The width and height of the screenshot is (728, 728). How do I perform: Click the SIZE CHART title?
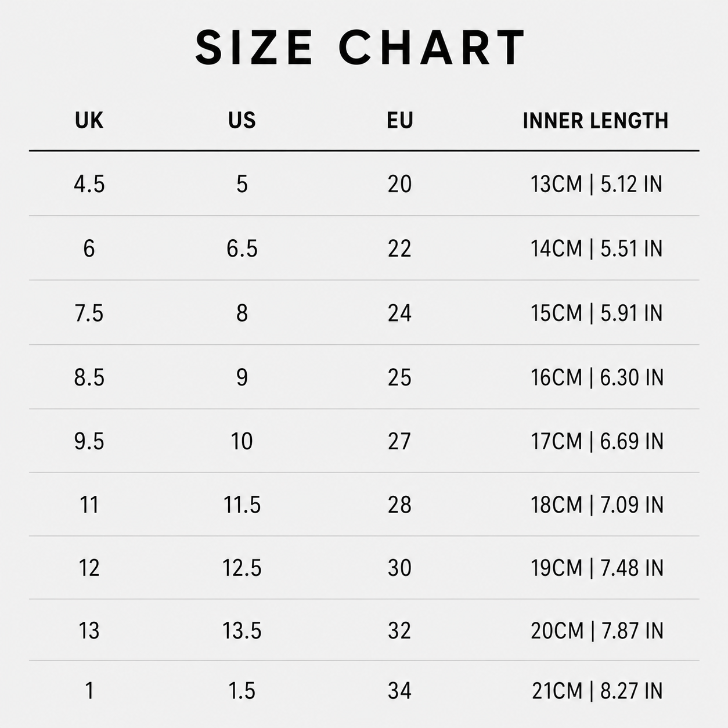361,48
